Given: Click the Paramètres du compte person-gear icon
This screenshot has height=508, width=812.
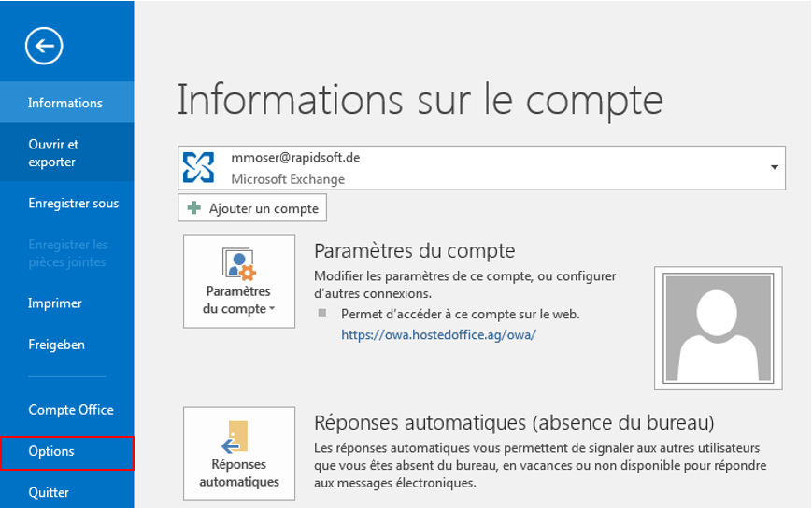Looking at the screenshot, I should (x=238, y=264).
